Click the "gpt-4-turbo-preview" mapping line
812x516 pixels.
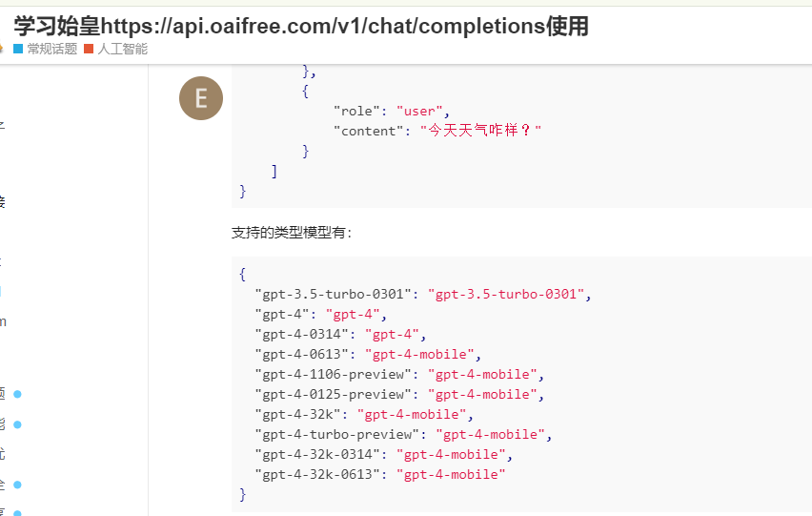(403, 435)
